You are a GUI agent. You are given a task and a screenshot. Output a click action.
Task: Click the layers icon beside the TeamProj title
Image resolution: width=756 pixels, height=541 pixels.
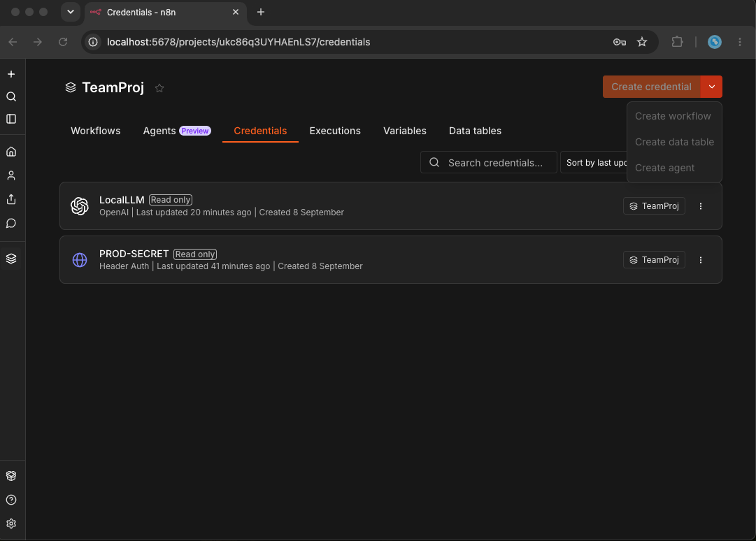click(x=71, y=87)
